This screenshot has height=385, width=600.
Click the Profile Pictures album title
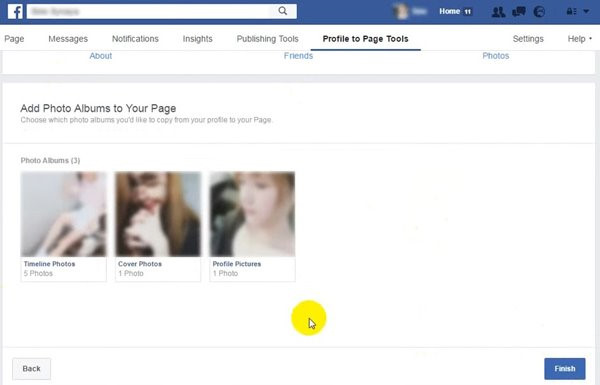pos(236,264)
